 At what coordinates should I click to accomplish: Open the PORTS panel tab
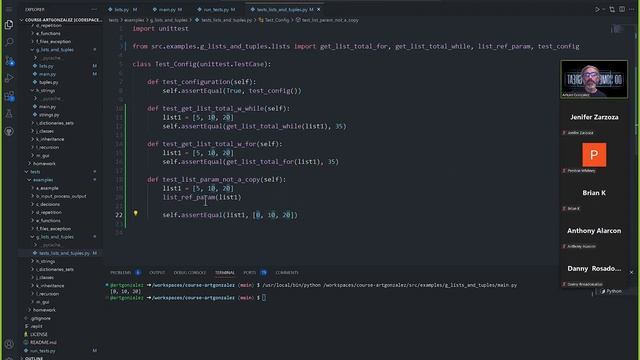point(250,273)
